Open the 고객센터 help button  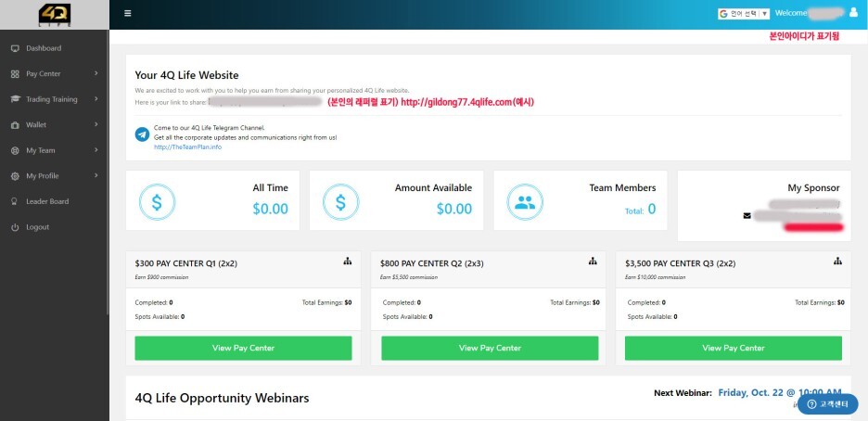click(x=827, y=404)
